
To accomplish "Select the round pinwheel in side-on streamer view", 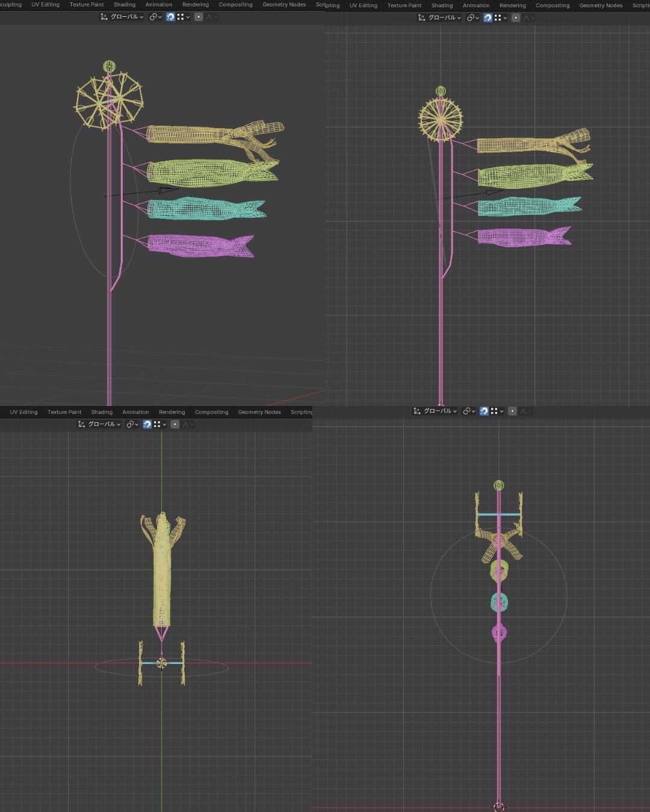I will pyautogui.click(x=441, y=118).
